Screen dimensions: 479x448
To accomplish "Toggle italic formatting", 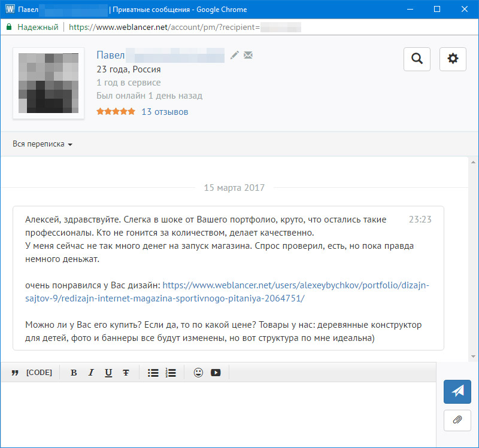I will [x=91, y=373].
